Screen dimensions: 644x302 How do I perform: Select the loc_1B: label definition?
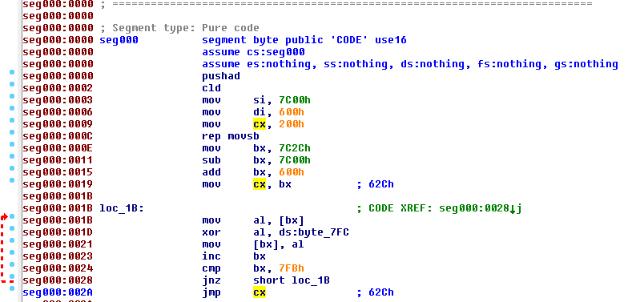click(x=122, y=208)
